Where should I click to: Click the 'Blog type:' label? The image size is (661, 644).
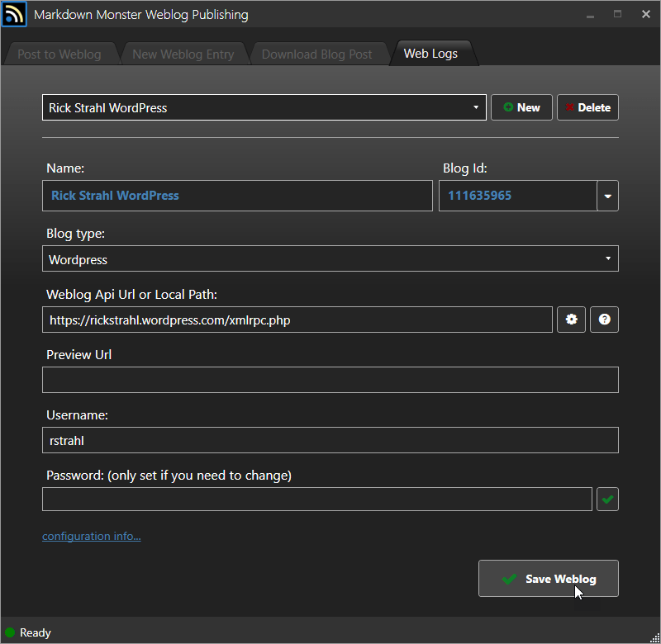75,234
